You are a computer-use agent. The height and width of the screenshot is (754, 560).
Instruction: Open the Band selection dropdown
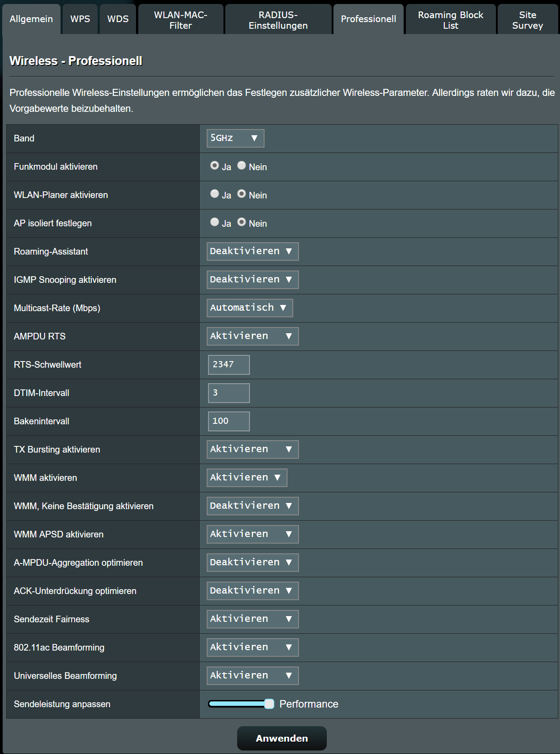tap(235, 138)
